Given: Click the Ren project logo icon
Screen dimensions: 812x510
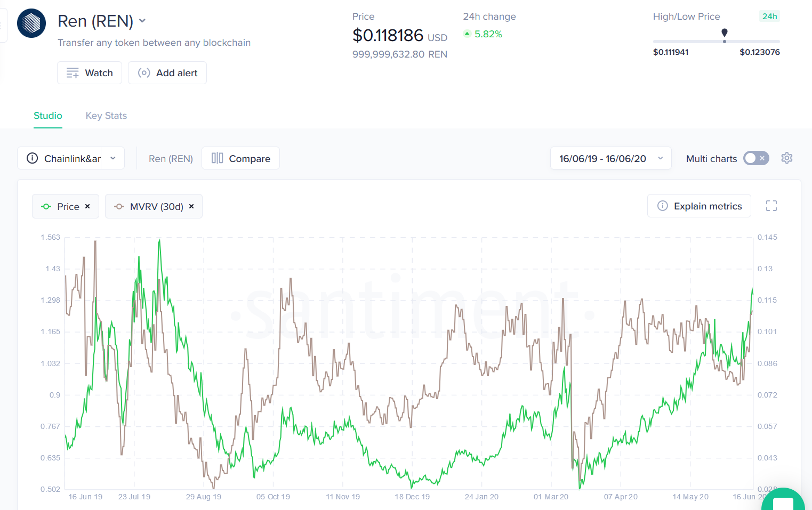Looking at the screenshot, I should (31, 23).
